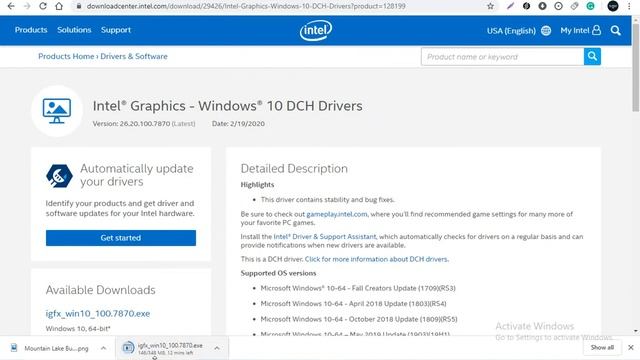Click April 2018 Update (1803) list item

[353, 304]
